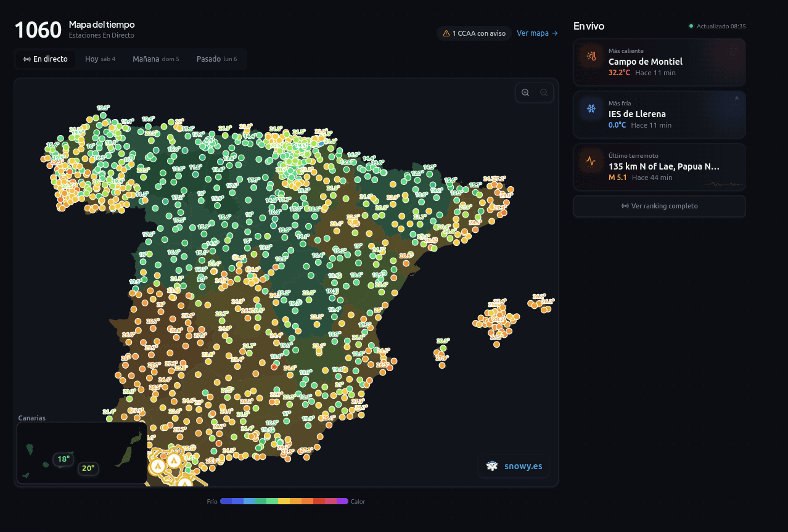Screen dimensions: 788x532
Task: Click the 1060 station count
Action: coord(38,30)
